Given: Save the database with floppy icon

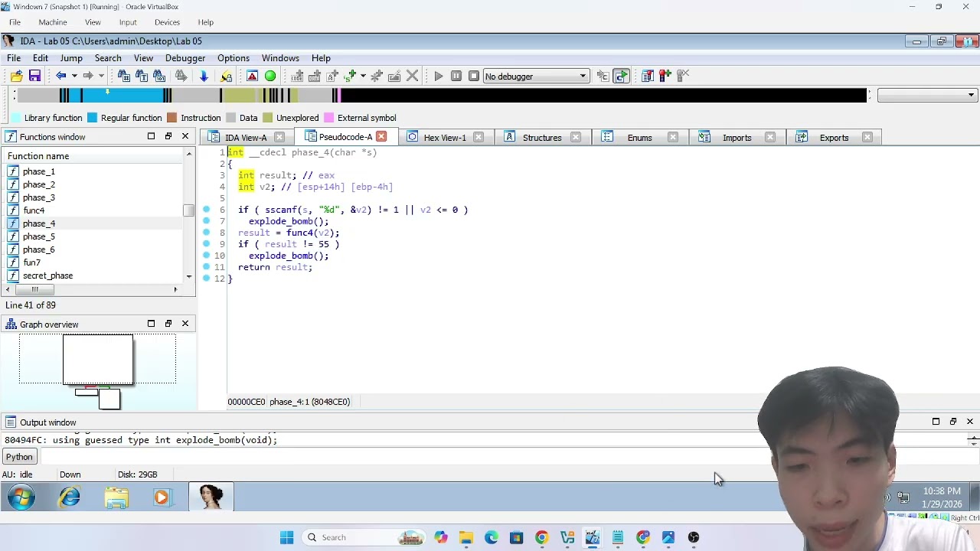Looking at the screenshot, I should coord(34,76).
